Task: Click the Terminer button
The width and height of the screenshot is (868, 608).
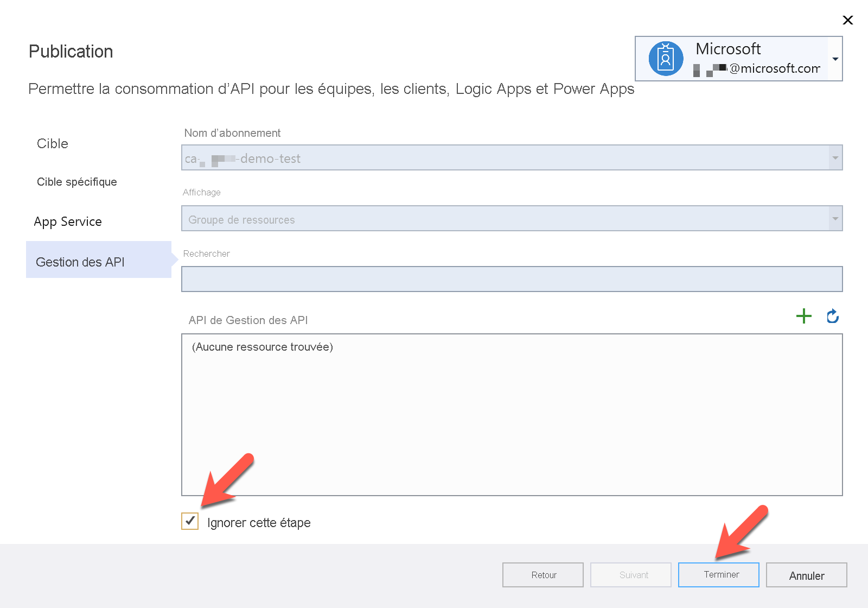Action: coord(719,574)
